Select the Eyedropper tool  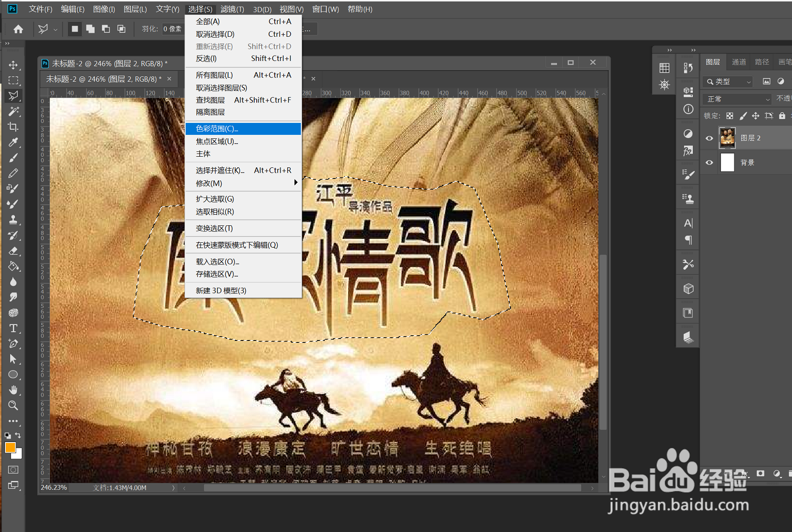[14, 142]
